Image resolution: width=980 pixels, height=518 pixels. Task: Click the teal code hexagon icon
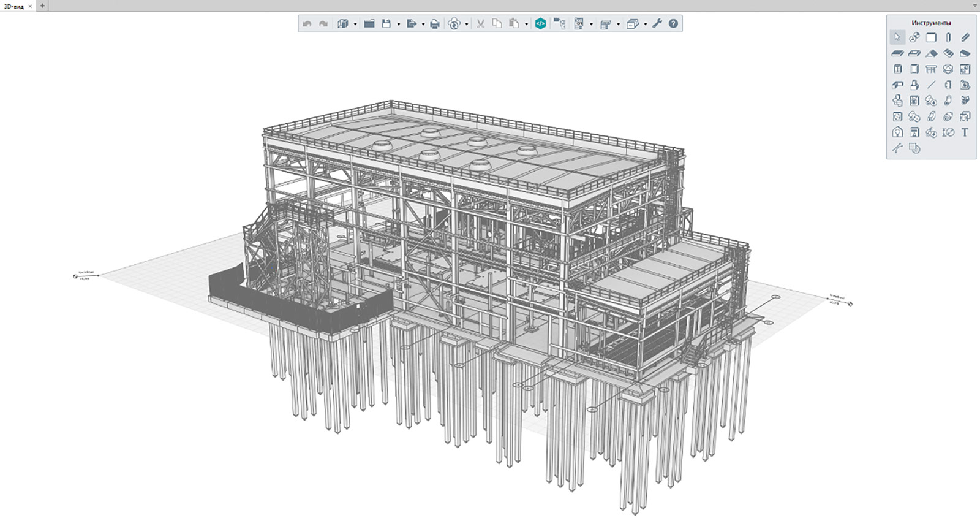tap(540, 24)
